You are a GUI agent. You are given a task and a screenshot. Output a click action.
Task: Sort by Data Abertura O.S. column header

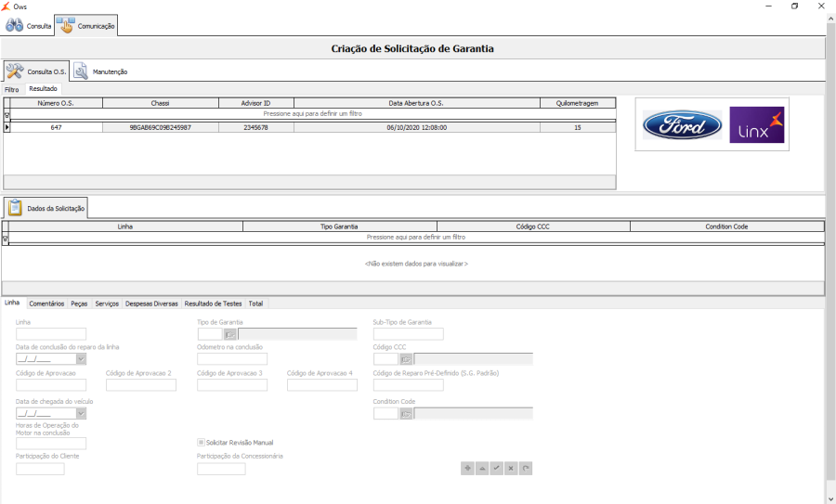[x=416, y=103]
